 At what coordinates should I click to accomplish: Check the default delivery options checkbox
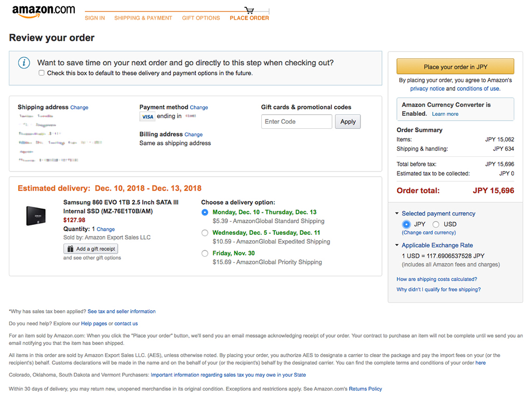(42, 73)
